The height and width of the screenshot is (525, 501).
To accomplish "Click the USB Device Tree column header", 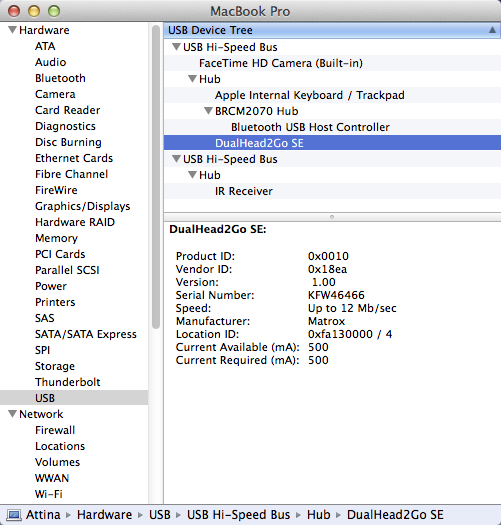I will point(332,30).
